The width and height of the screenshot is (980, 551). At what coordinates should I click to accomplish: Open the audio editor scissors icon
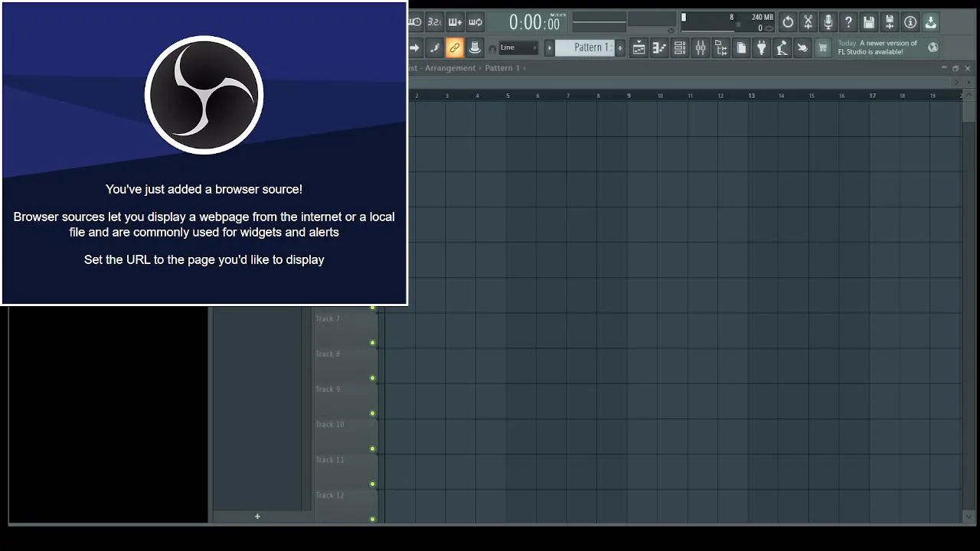pyautogui.click(x=808, y=22)
